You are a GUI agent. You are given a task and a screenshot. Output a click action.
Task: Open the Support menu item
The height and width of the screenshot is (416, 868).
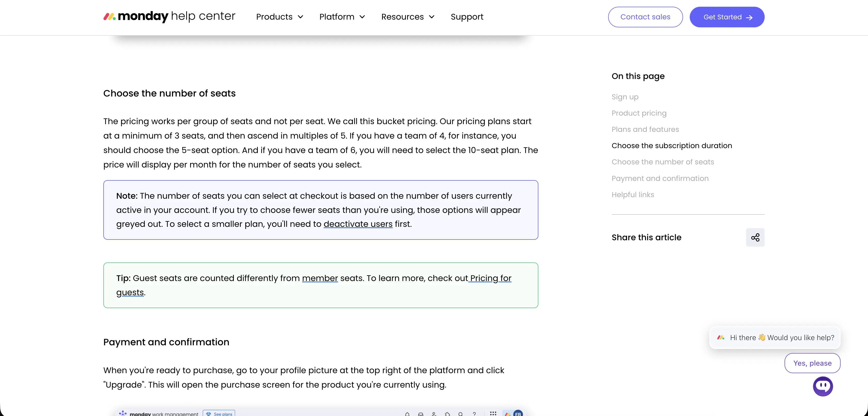tap(467, 17)
